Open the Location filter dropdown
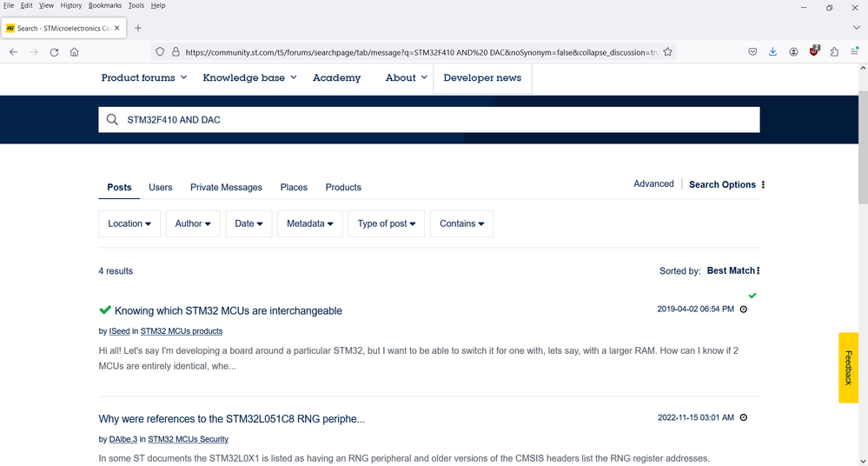This screenshot has width=868, height=466. click(x=129, y=223)
